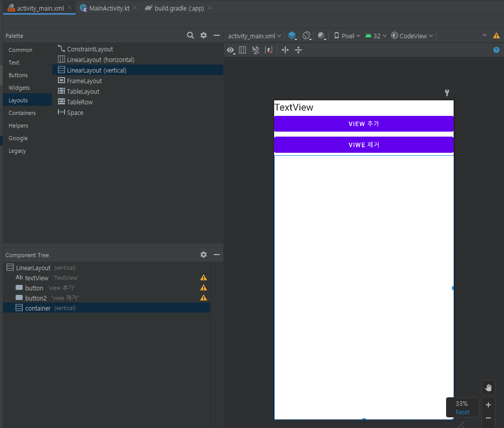Open Palette settings gear
The width and height of the screenshot is (504, 428).
pos(204,35)
